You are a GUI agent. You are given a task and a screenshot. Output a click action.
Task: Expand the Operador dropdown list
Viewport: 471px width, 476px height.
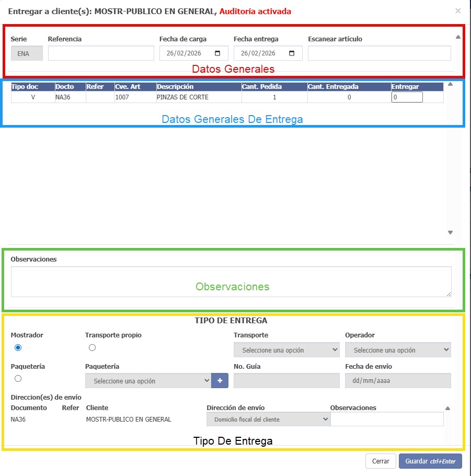[x=398, y=350]
